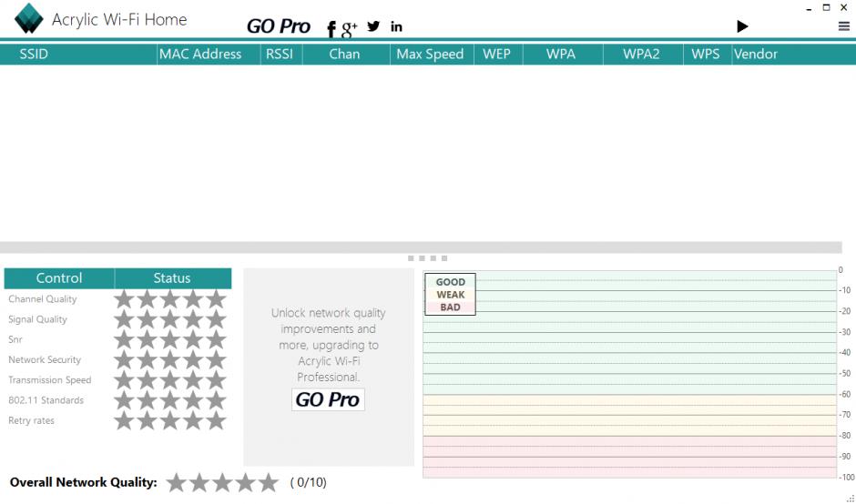Click first star of Overall Network Quality

tap(176, 482)
